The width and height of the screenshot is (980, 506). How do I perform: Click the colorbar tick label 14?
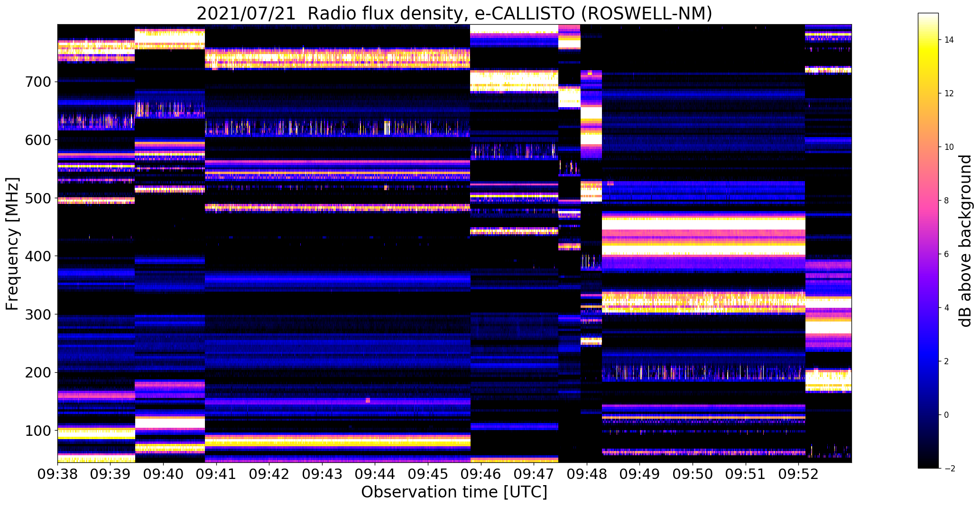(x=949, y=40)
